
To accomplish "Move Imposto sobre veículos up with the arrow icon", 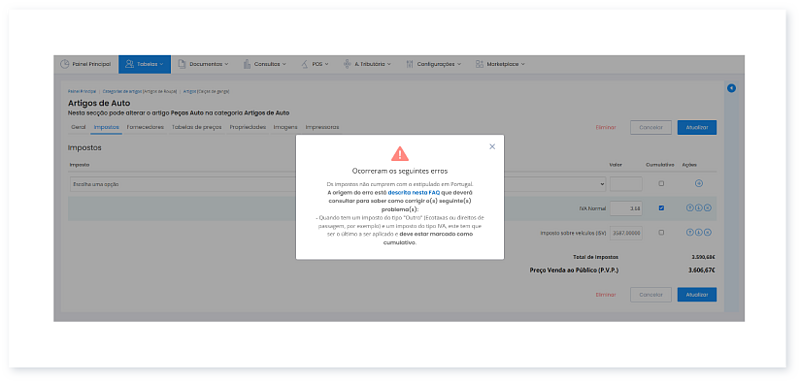I will [x=689, y=233].
